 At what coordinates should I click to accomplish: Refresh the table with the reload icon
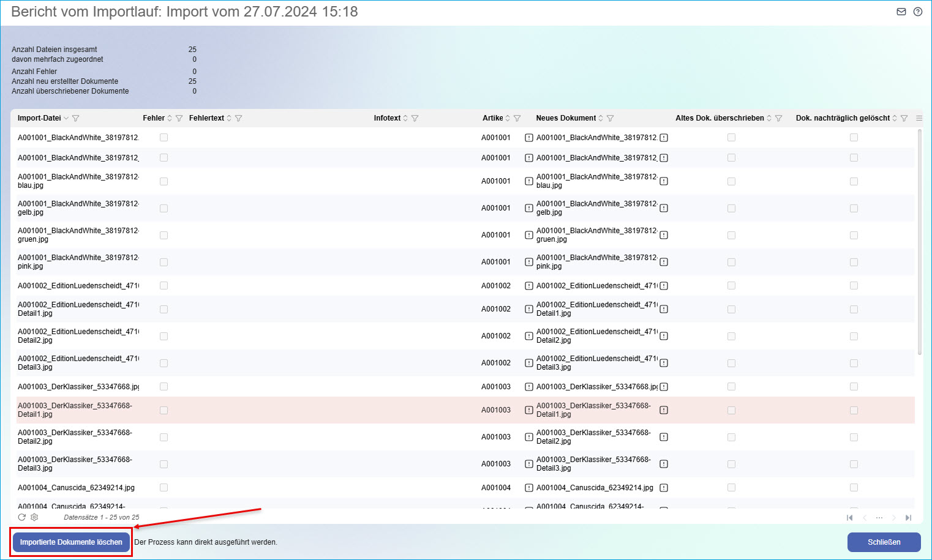click(x=22, y=517)
